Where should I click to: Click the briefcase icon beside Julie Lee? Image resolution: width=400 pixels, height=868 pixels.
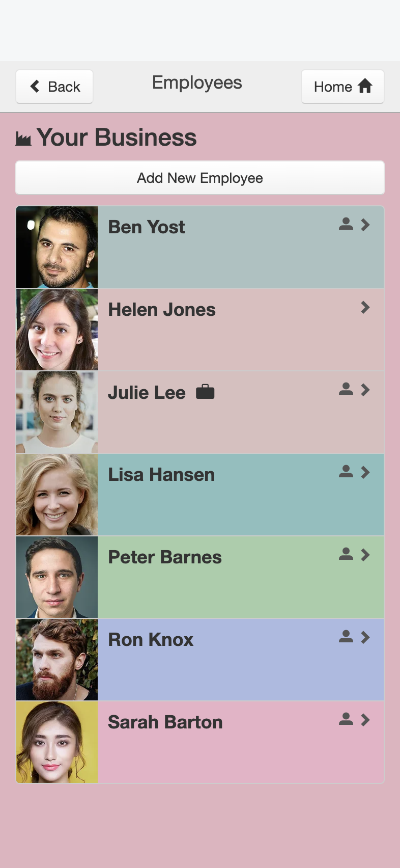point(205,392)
